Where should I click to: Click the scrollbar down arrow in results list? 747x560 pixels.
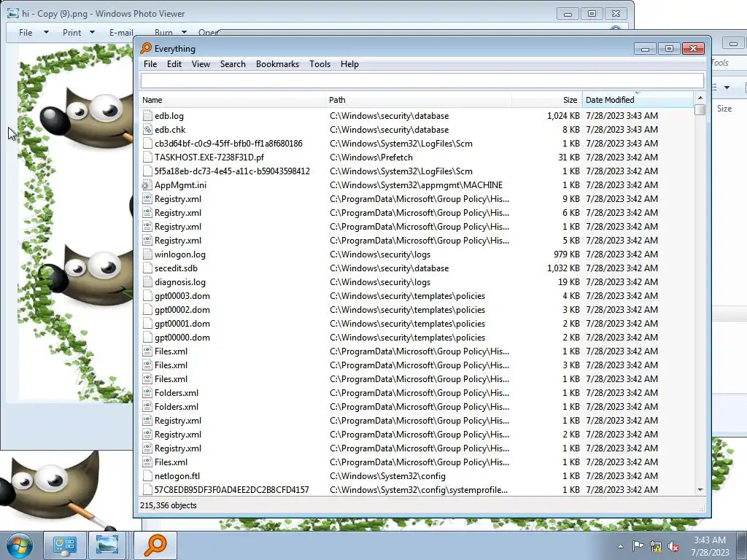[x=700, y=489]
